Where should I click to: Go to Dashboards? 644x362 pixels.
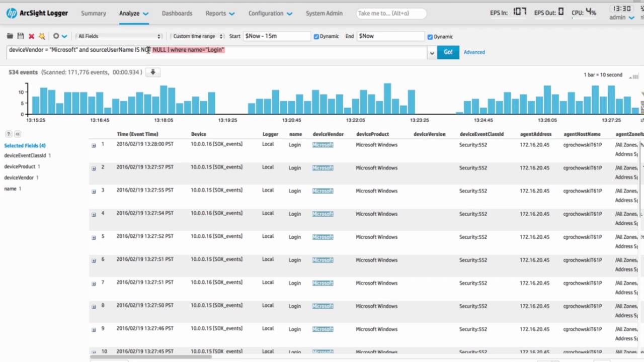(177, 14)
